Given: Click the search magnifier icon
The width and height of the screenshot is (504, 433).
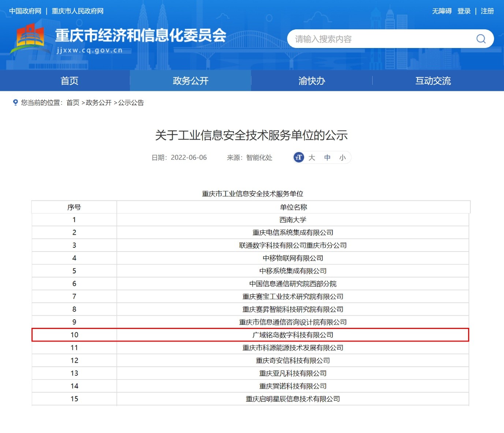Looking at the screenshot, I should 481,39.
